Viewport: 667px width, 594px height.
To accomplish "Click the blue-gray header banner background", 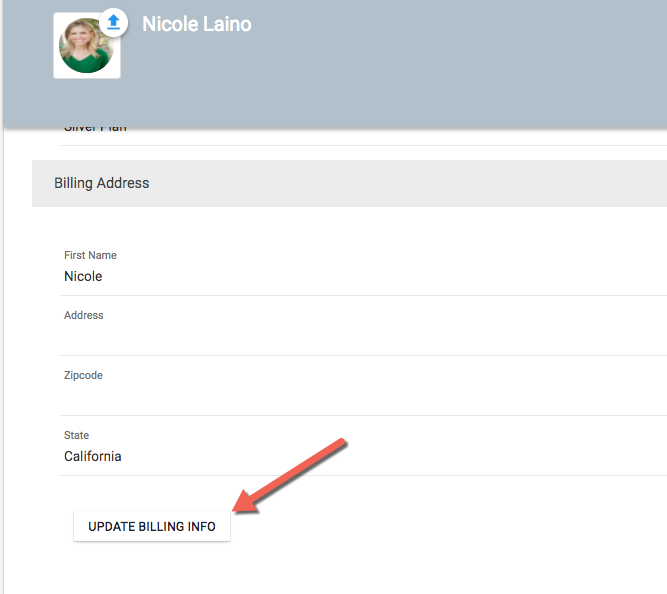I will (450, 70).
